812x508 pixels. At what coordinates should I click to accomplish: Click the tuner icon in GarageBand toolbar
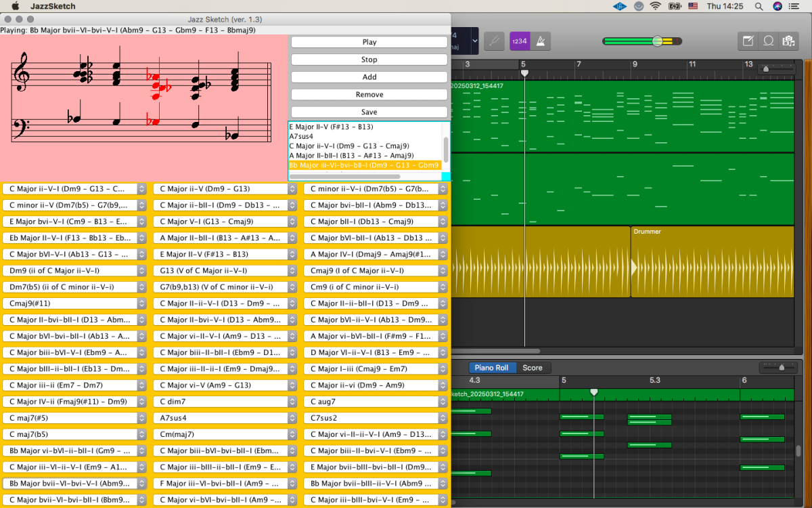point(495,41)
